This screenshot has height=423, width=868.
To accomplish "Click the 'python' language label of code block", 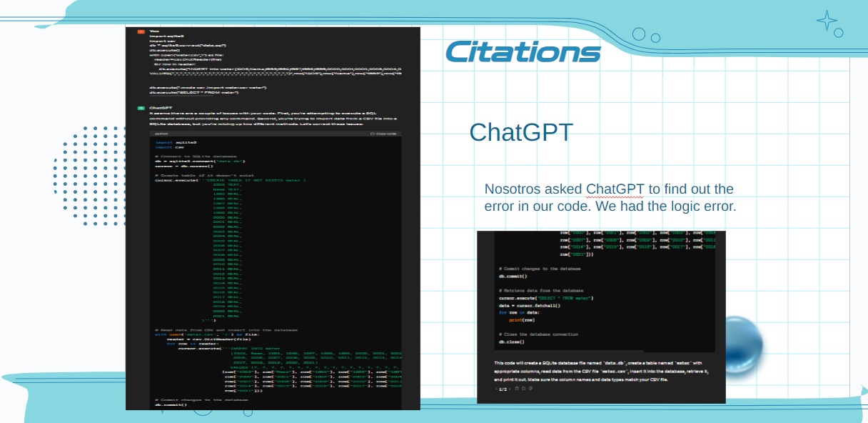I will 161,134.
